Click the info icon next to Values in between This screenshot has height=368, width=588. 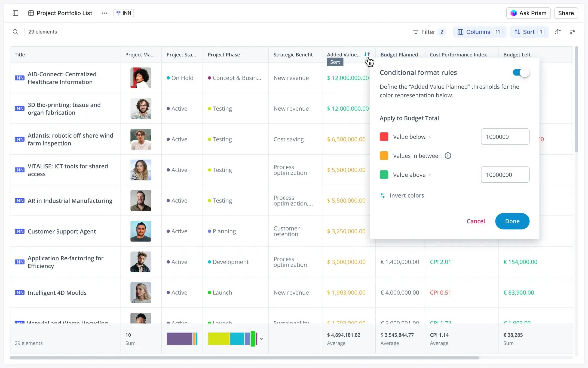pos(448,156)
